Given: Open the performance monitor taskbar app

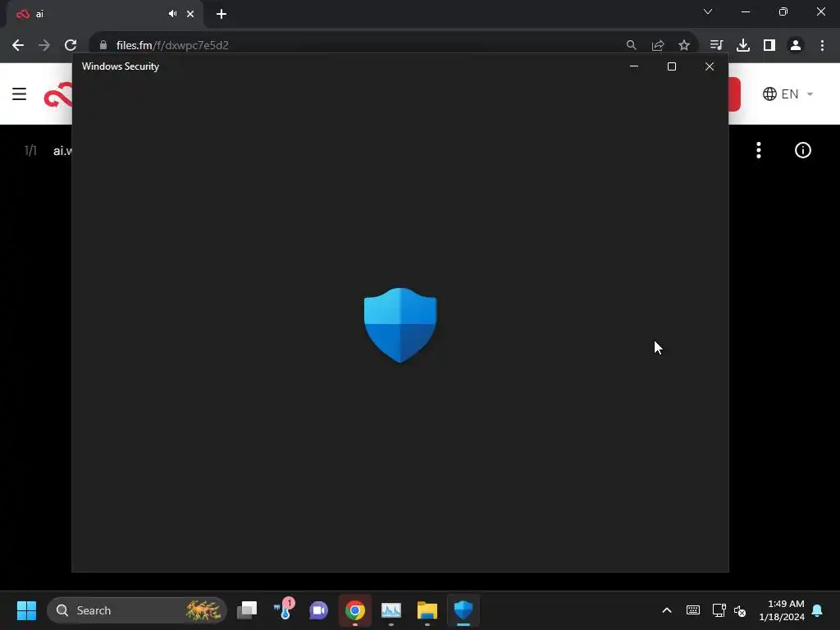Looking at the screenshot, I should [391, 610].
